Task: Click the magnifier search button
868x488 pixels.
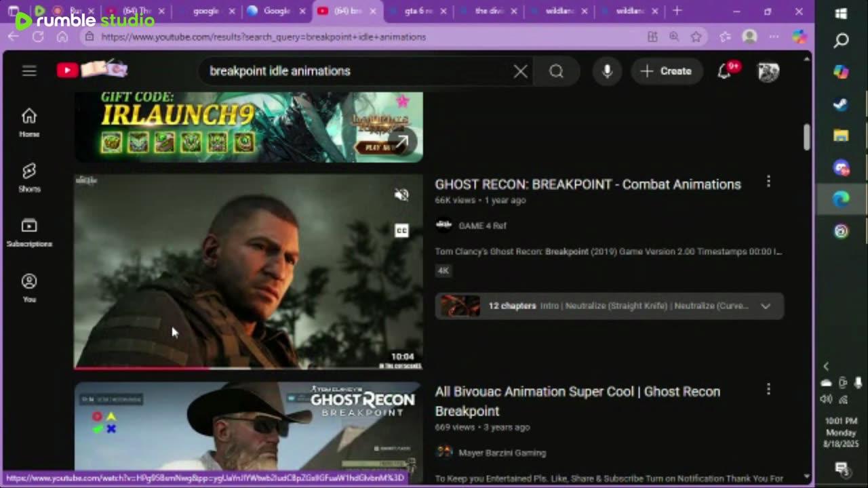Action: 557,71
